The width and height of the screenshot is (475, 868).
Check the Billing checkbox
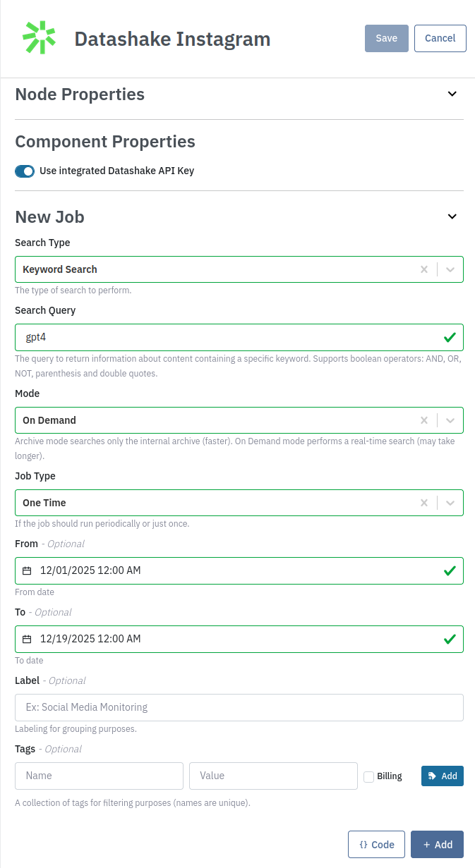(x=369, y=776)
